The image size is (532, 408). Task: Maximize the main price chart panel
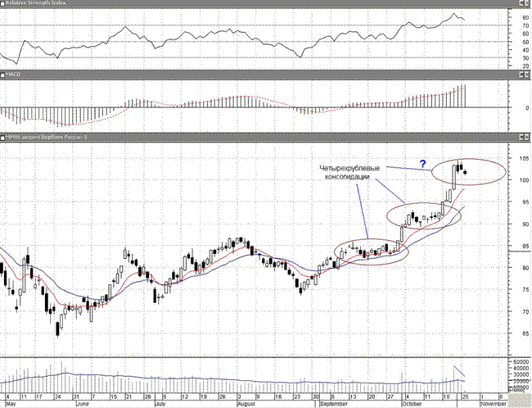[522, 138]
